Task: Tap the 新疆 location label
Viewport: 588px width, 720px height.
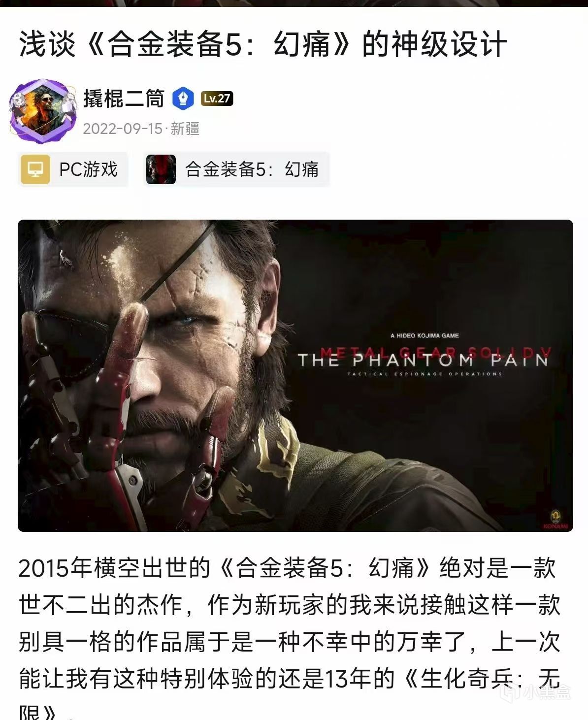Action: pos(185,129)
